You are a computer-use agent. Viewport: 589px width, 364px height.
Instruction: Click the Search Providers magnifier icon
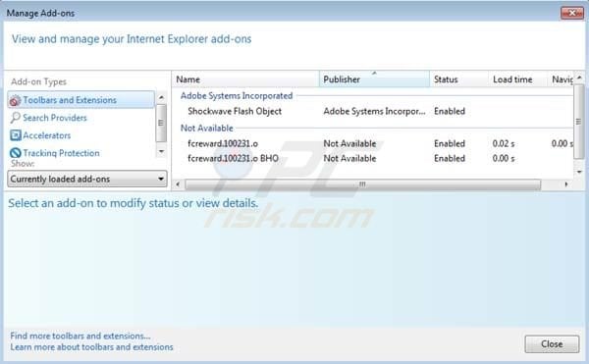point(15,118)
